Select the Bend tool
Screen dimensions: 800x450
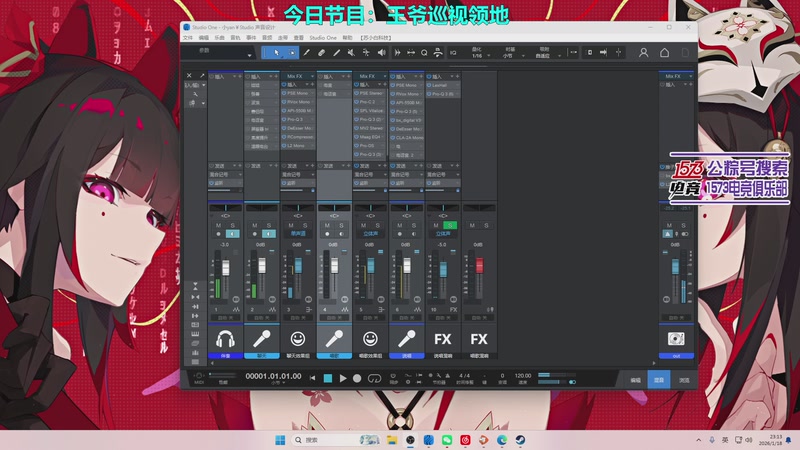click(366, 53)
